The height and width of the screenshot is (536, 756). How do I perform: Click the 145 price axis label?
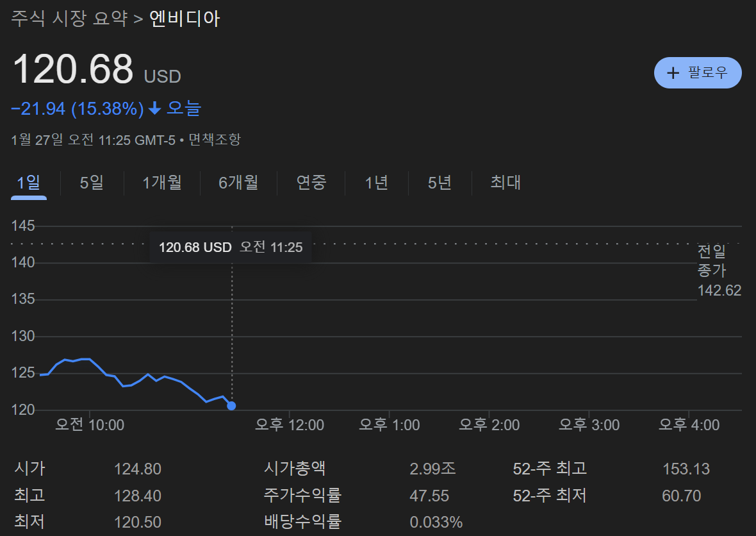tap(23, 226)
